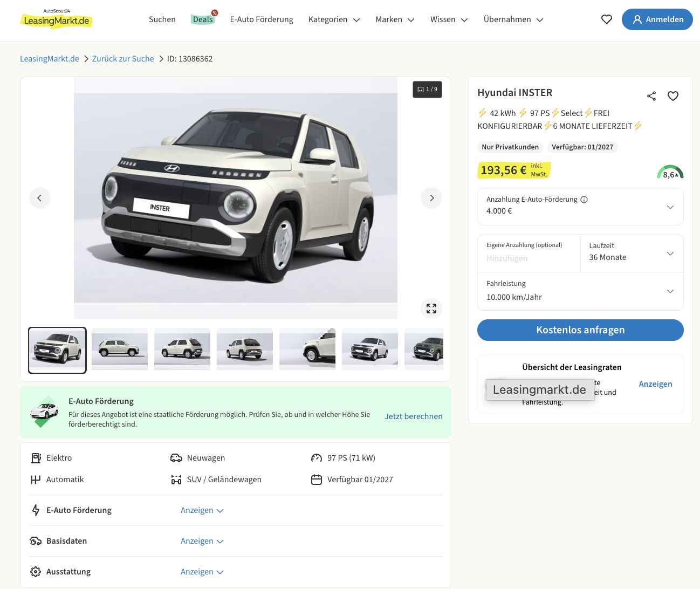Screen dimensions: 700x589
Task: Expand the Basisdaten section Anzeigen
Action: [x=202, y=541]
